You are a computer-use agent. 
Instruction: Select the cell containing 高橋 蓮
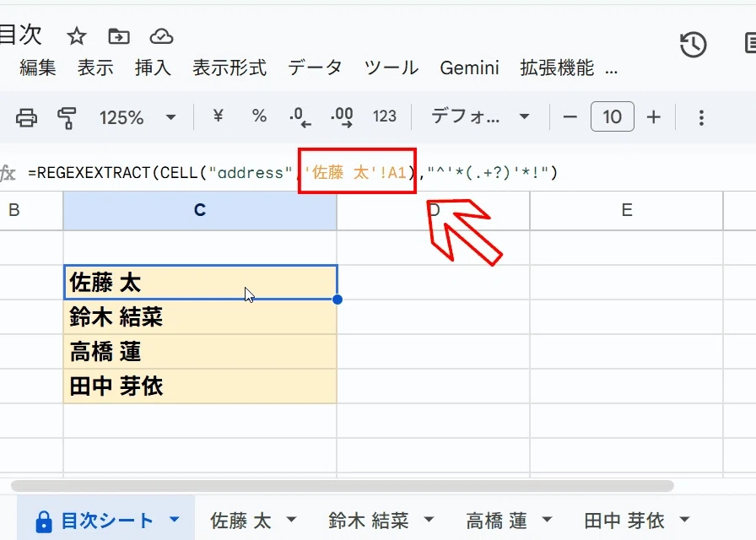click(x=200, y=352)
